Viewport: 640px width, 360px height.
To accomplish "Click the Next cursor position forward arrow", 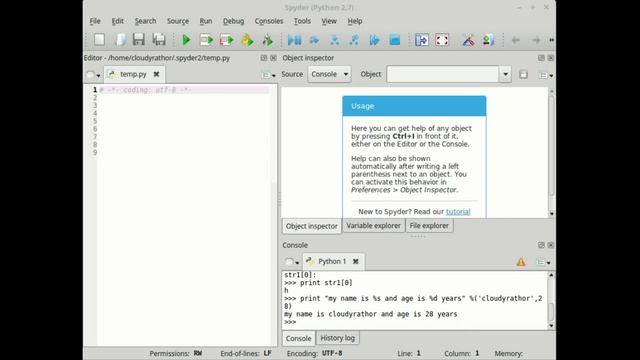I will click(536, 40).
